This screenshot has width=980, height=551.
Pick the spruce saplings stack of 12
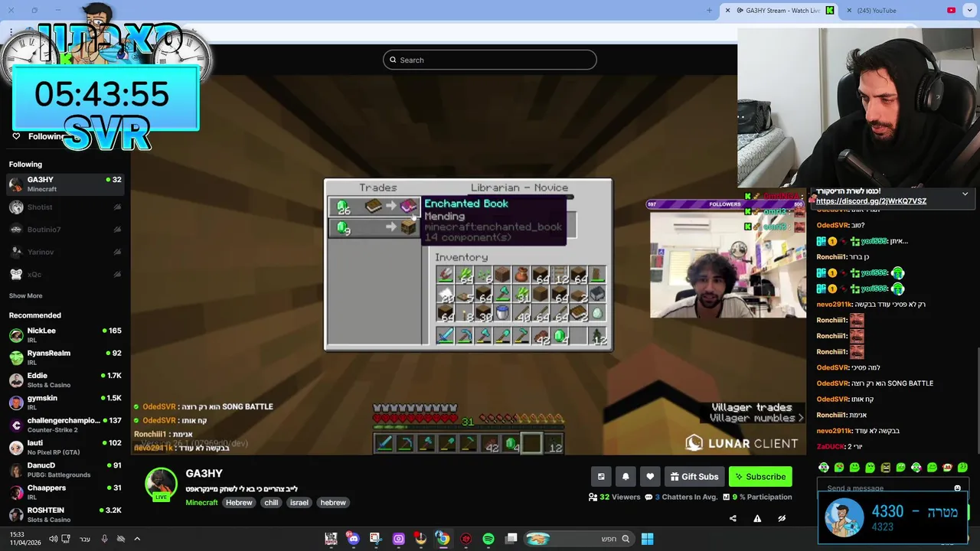(598, 336)
